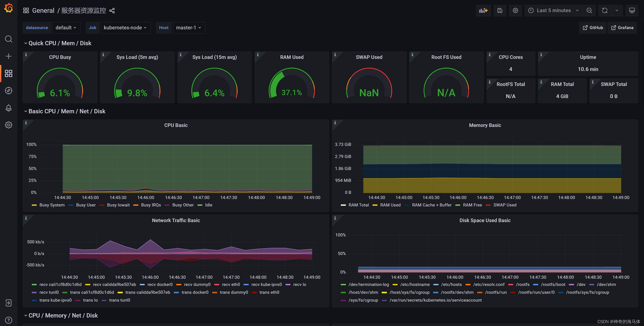Collapse the Basic CPU / Mem / Net / Disk row
The width and height of the screenshot is (644, 326).
point(65,112)
